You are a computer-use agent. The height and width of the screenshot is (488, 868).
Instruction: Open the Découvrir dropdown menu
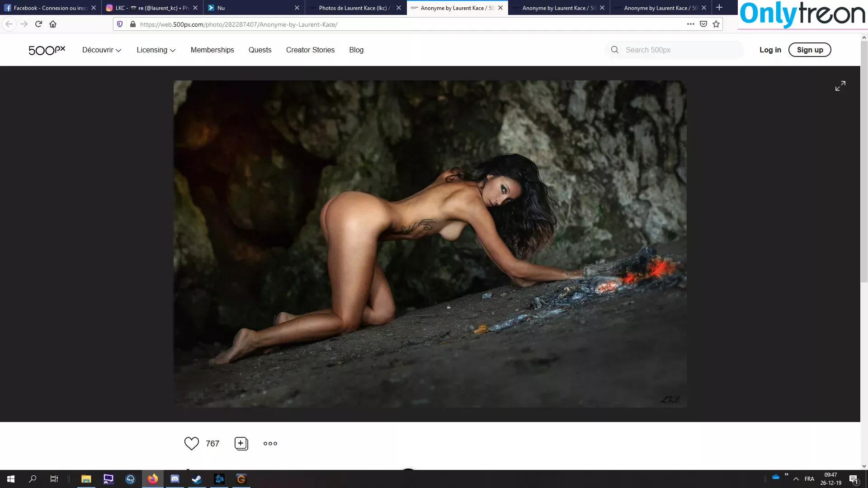102,50
